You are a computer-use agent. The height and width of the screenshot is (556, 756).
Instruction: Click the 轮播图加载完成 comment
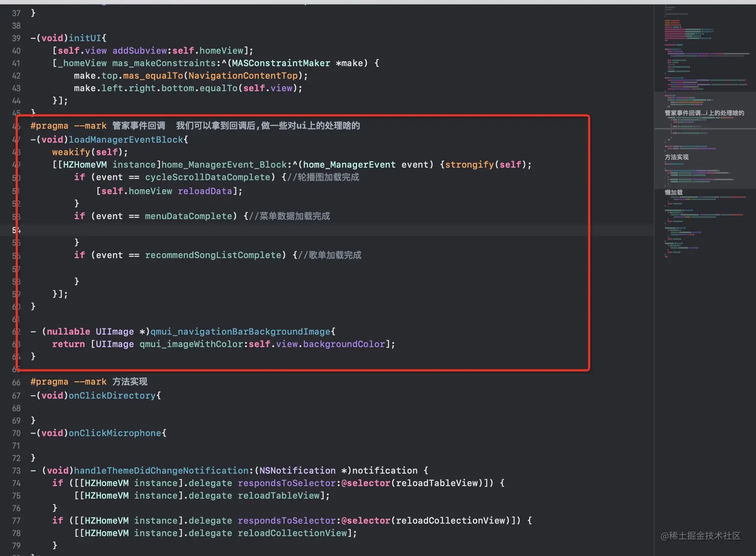click(x=323, y=177)
